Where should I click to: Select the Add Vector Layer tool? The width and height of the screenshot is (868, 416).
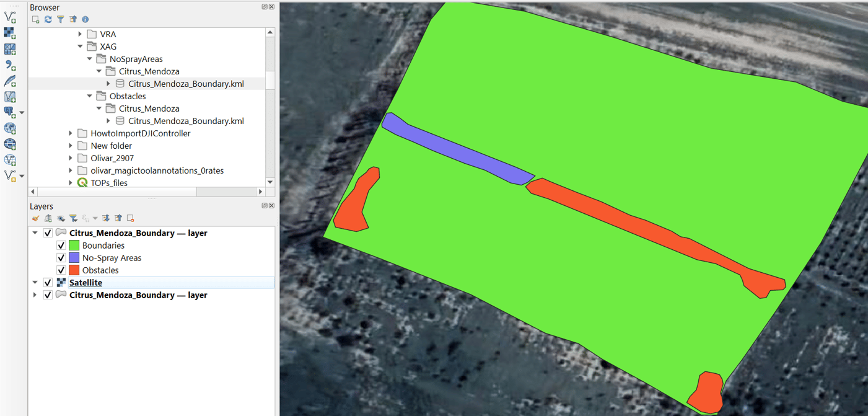(x=10, y=17)
